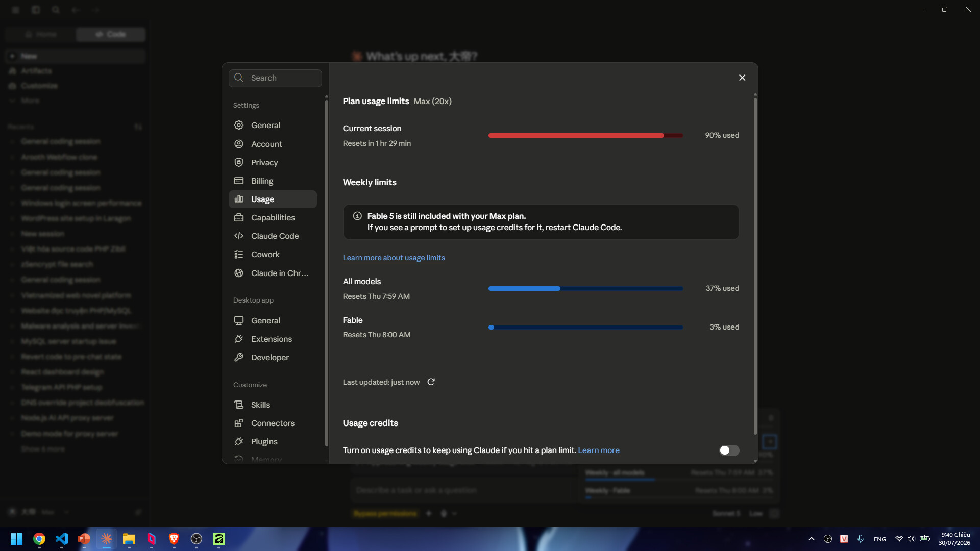Click the Usage credits heading
The image size is (980, 551).
(x=371, y=423)
